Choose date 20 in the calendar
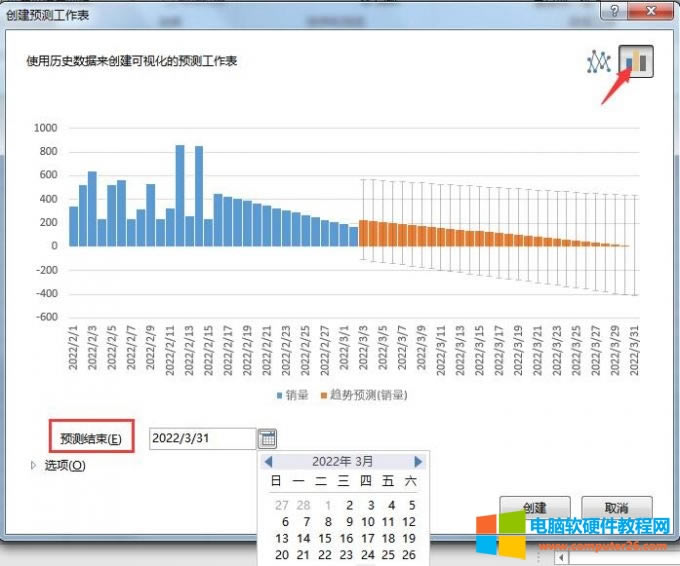Viewport: 680px width, 566px height. pyautogui.click(x=281, y=555)
